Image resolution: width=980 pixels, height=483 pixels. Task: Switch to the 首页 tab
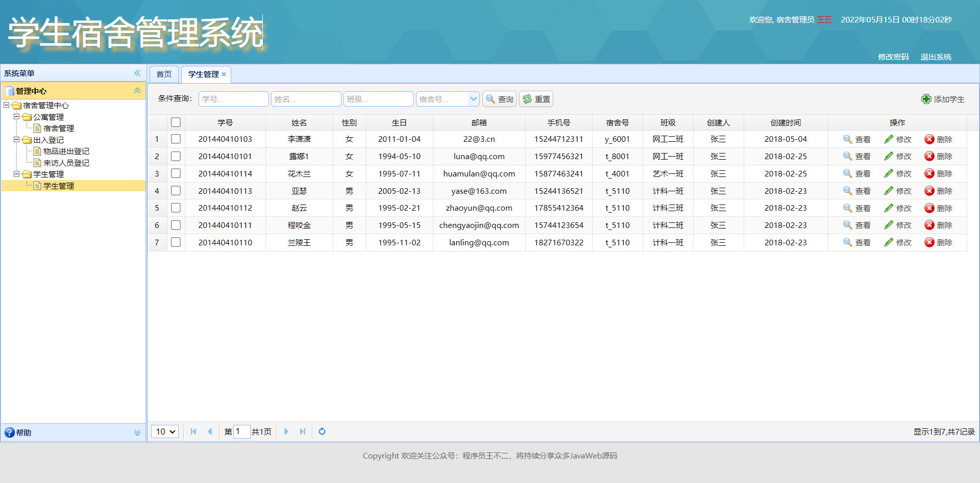click(x=163, y=74)
